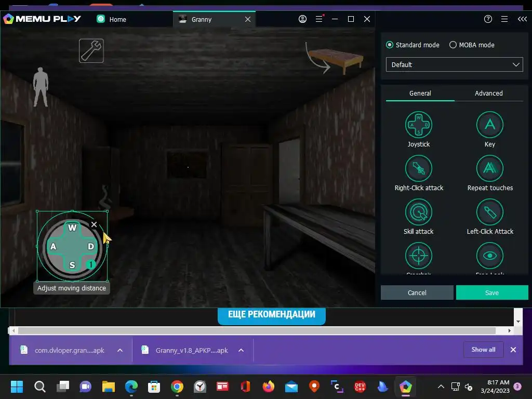Click the S key on joystick
Viewport: 532px width, 399px height.
tap(72, 265)
